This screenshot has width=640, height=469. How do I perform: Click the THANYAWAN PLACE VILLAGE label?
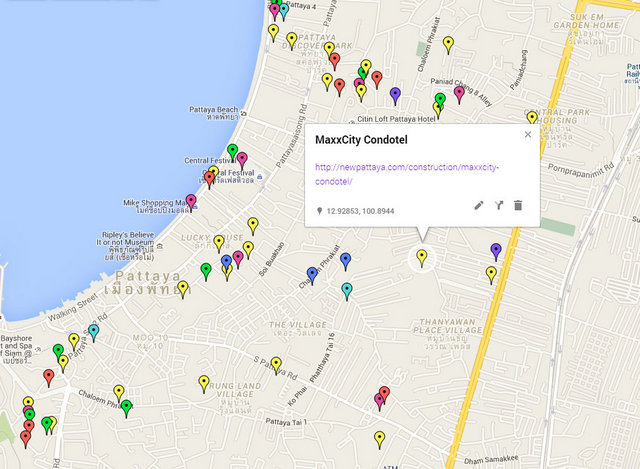(x=448, y=334)
